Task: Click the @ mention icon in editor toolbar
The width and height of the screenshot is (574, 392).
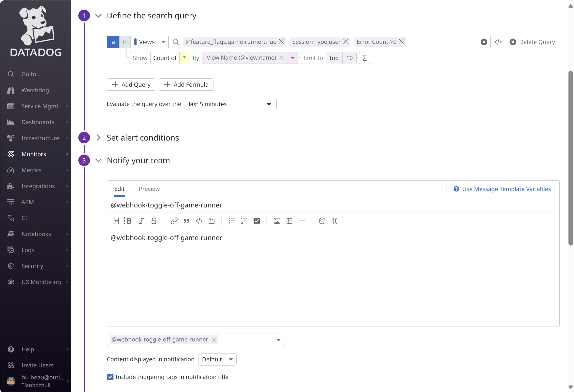Action: pos(322,221)
